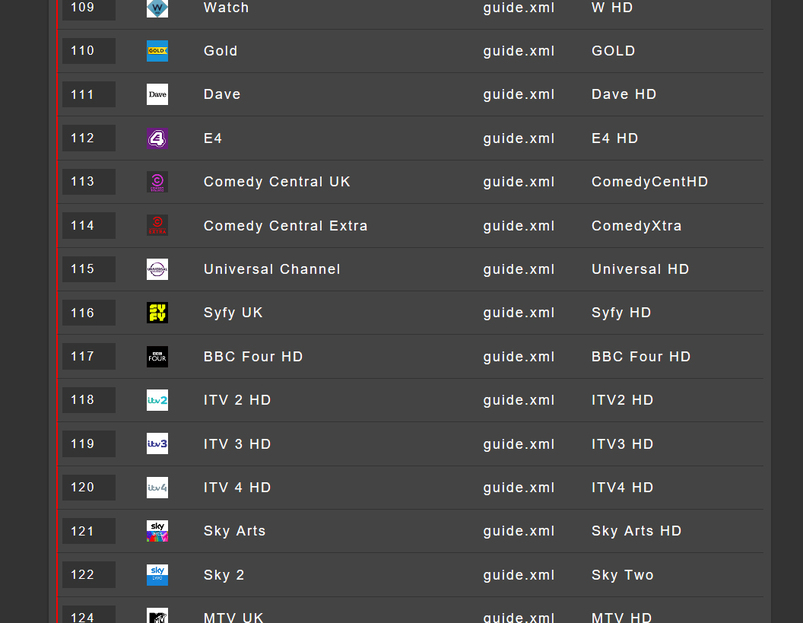Click the 'Gold' channel name
Image resolution: width=803 pixels, height=623 pixels.
[220, 51]
